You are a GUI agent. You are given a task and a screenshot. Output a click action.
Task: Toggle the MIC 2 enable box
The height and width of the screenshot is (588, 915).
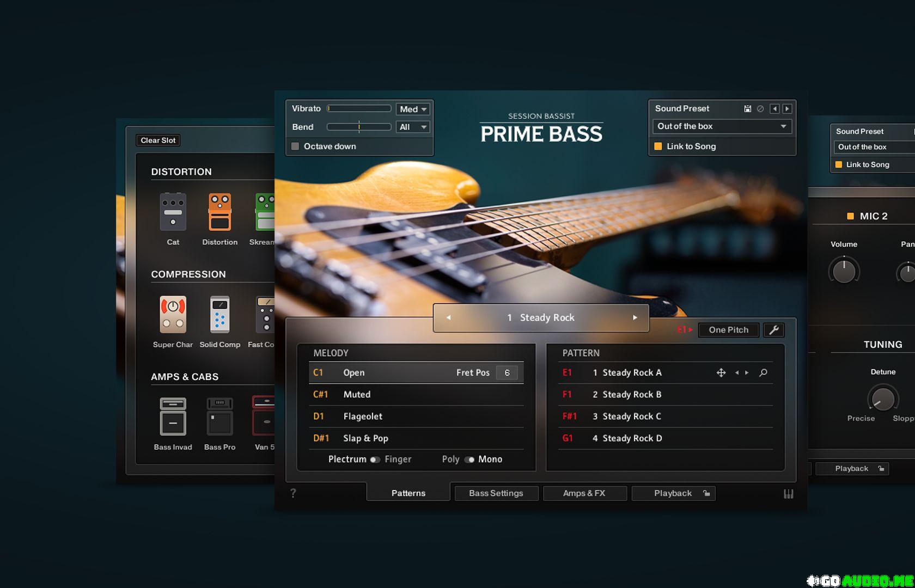(x=850, y=216)
